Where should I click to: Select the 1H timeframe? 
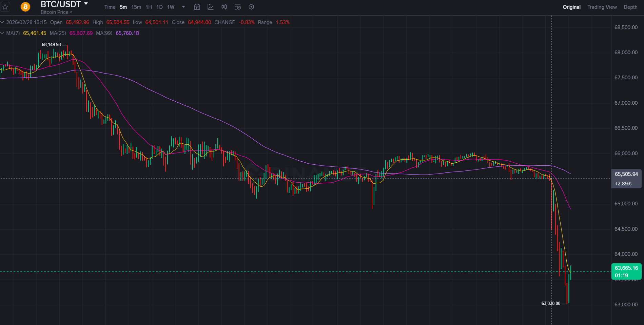[x=148, y=7]
